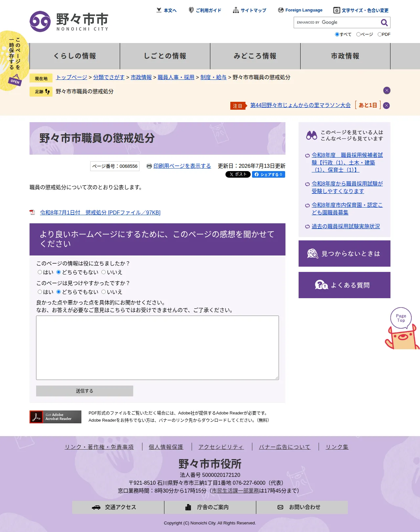Open the サイトマップ sitemap link
The height and width of the screenshot is (532, 420).
[x=250, y=10]
